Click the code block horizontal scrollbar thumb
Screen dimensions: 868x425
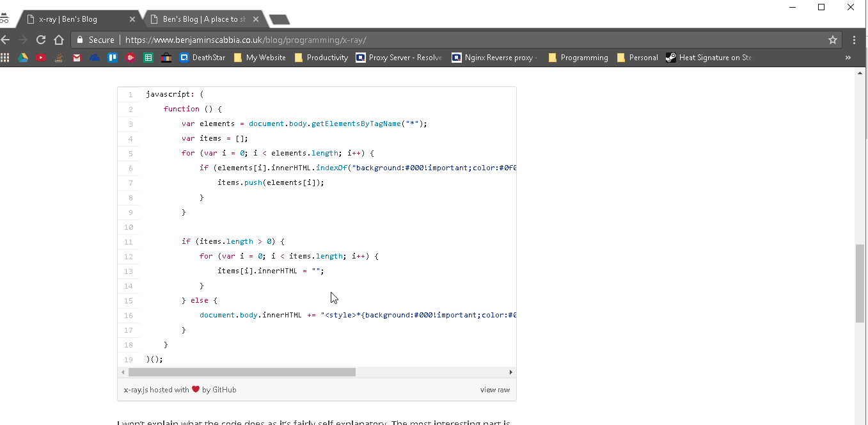[x=242, y=372]
